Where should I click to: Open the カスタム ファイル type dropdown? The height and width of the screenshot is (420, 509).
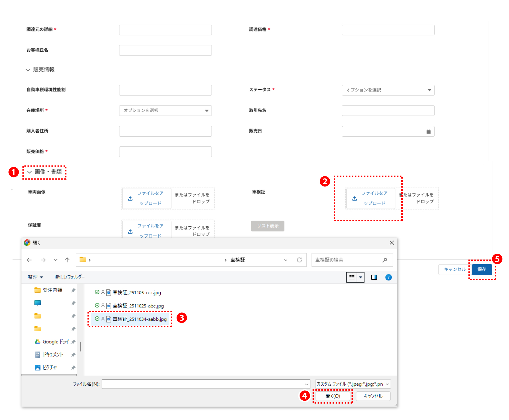pos(353,384)
